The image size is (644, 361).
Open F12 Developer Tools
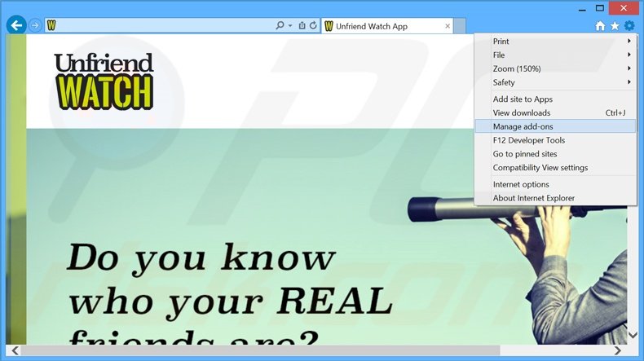click(x=555, y=140)
